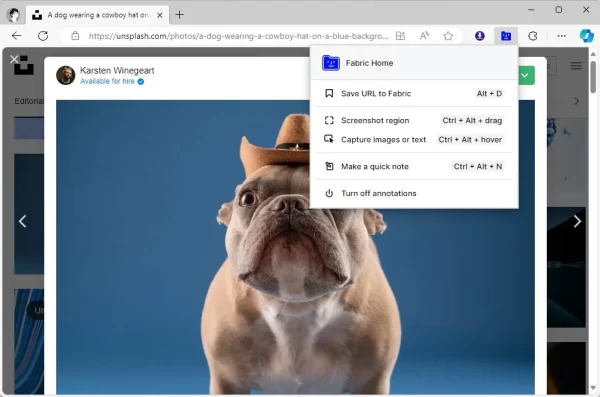Click the Capture images or text icon
Viewport: 600px width, 397px height.
click(329, 139)
